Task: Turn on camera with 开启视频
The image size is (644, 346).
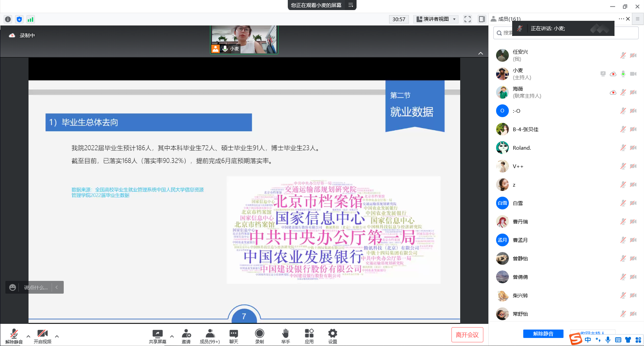Action: (43, 336)
